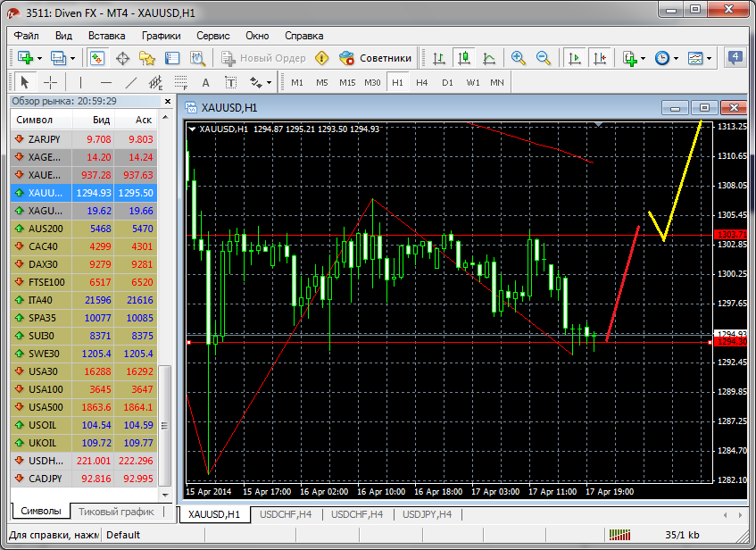Viewport: 756px width, 550px height.
Task: Open the Вставка menu
Action: click(106, 36)
